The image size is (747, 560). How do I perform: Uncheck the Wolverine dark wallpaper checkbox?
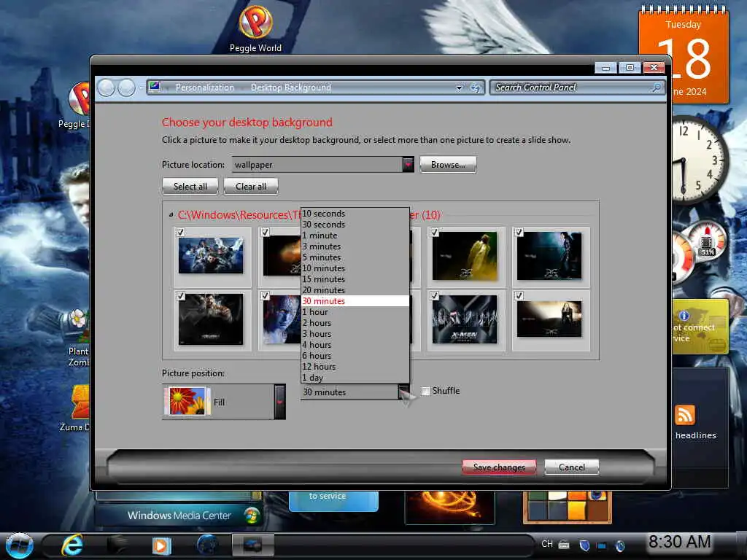point(180,296)
